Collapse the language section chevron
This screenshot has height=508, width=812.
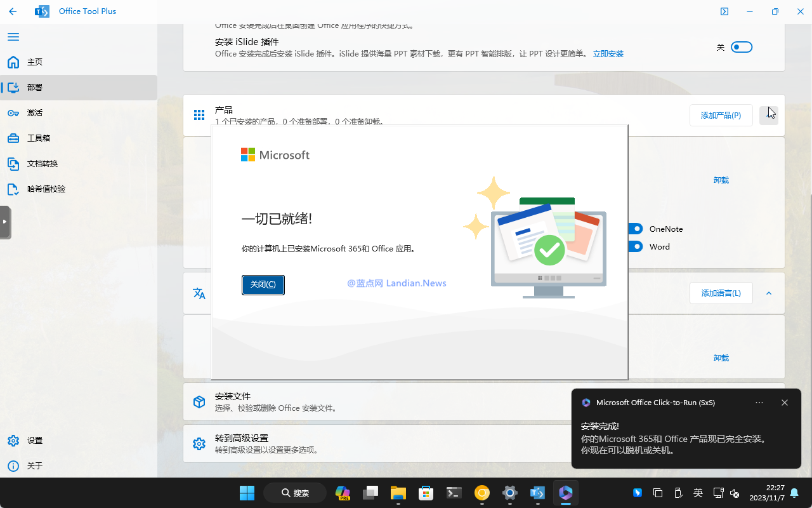[769, 293]
